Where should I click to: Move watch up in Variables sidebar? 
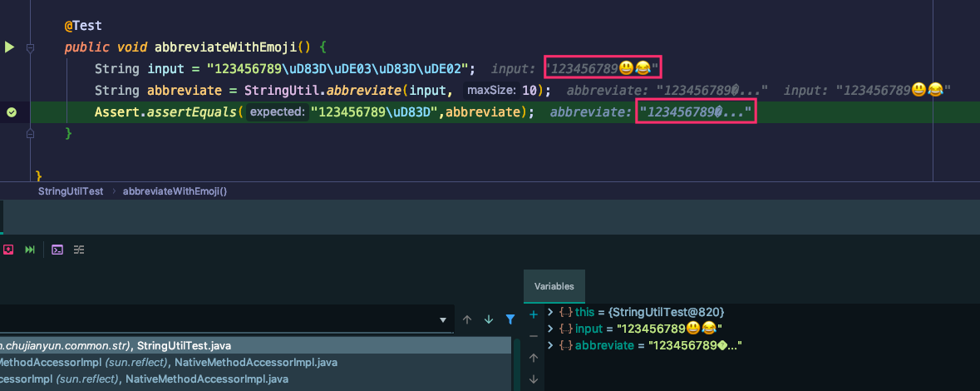533,358
